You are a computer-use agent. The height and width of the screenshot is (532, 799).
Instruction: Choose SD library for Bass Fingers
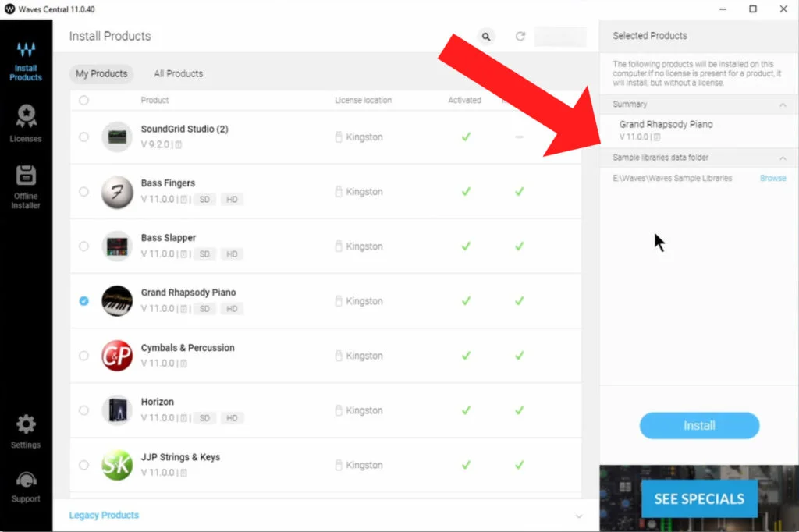click(204, 199)
